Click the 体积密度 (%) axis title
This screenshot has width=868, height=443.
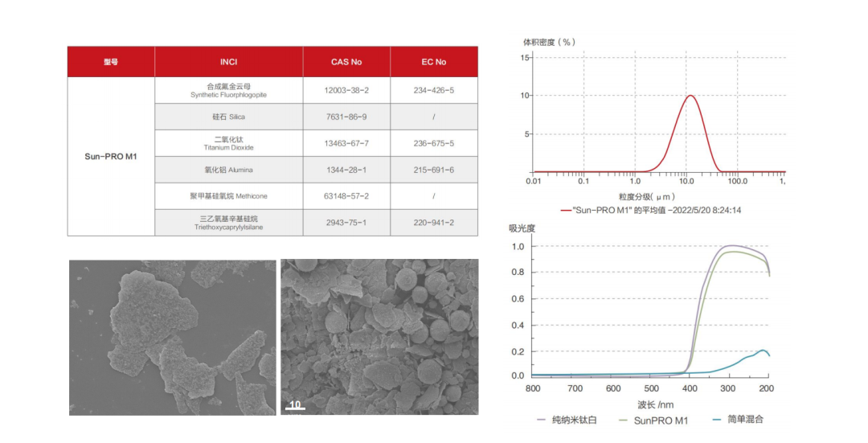(x=549, y=42)
